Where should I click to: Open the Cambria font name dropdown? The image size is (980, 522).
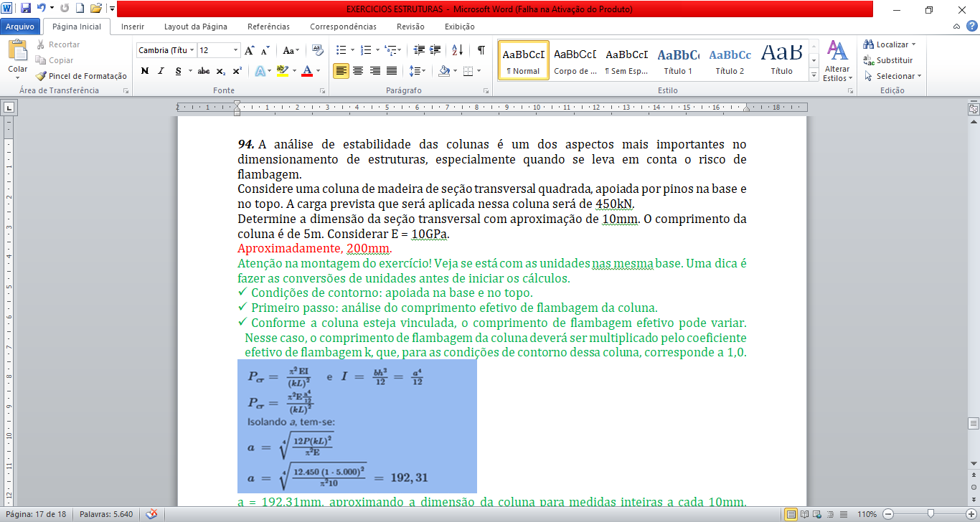point(166,50)
